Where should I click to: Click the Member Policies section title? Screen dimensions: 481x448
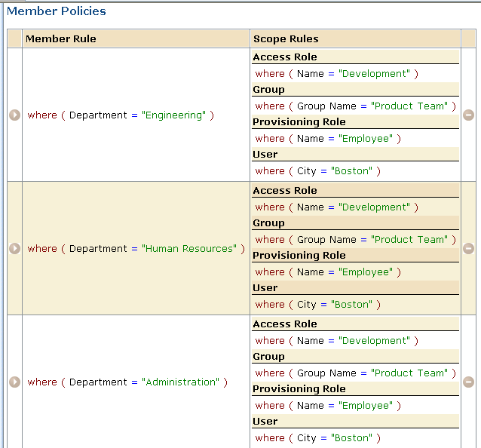point(57,11)
